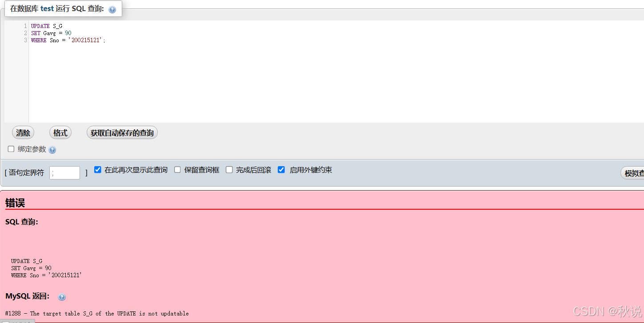Click the 'SQL 查询:' label in error panel

point(22,222)
